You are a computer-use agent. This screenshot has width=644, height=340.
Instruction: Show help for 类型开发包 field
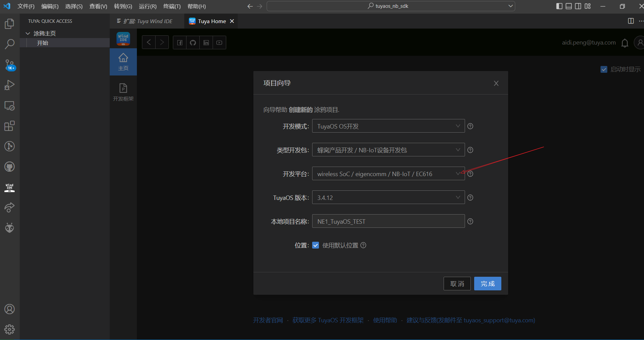(x=470, y=150)
